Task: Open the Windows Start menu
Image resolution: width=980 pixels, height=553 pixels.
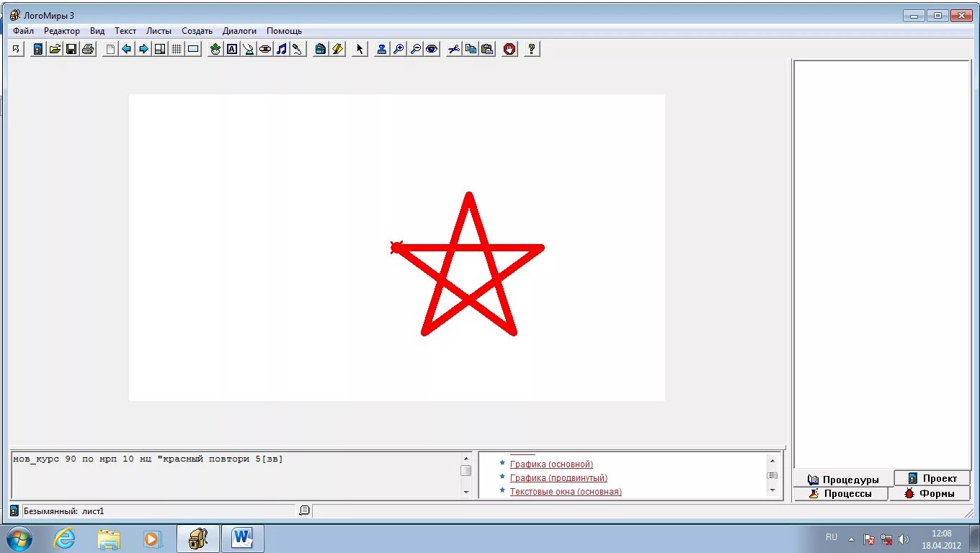Action: coord(19,539)
